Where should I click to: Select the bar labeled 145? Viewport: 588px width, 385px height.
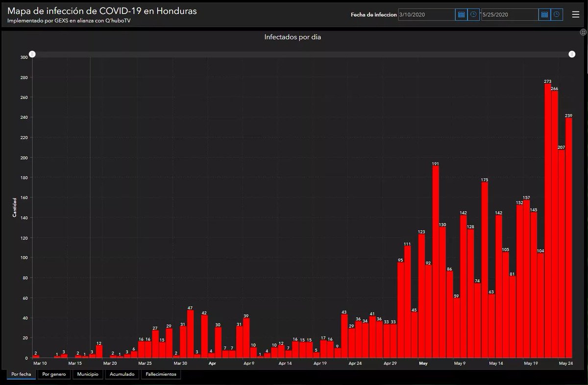tap(534, 285)
